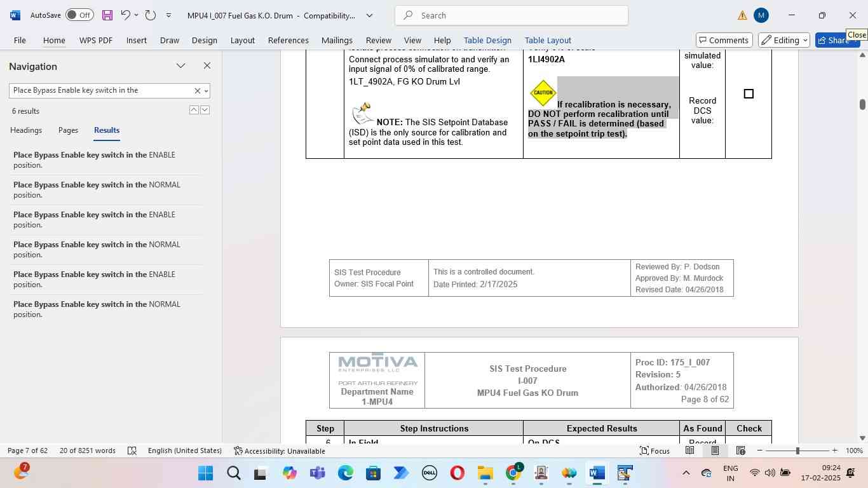The width and height of the screenshot is (868, 488).
Task: Open the Help tab
Action: [442, 40]
